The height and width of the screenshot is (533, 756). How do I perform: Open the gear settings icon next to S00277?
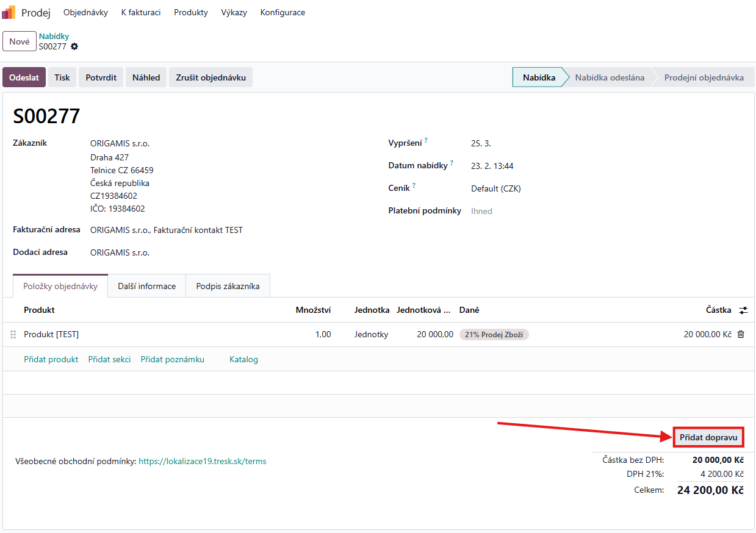(74, 46)
